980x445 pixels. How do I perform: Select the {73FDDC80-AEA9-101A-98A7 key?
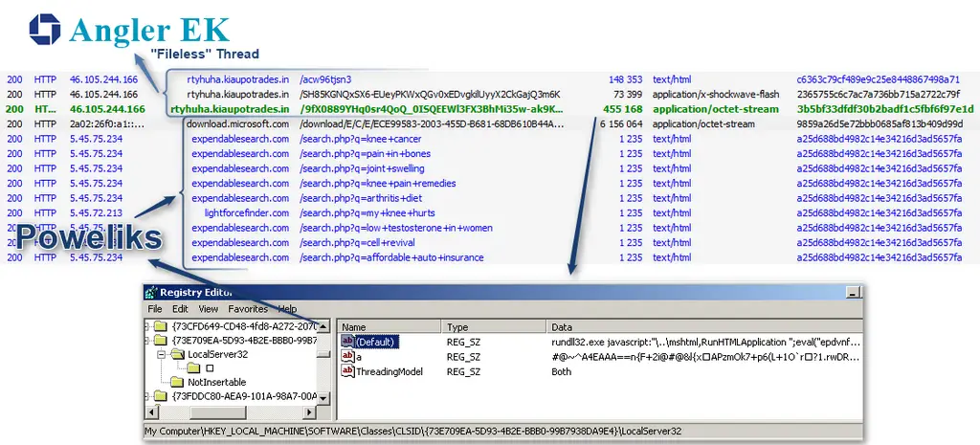coord(244,396)
